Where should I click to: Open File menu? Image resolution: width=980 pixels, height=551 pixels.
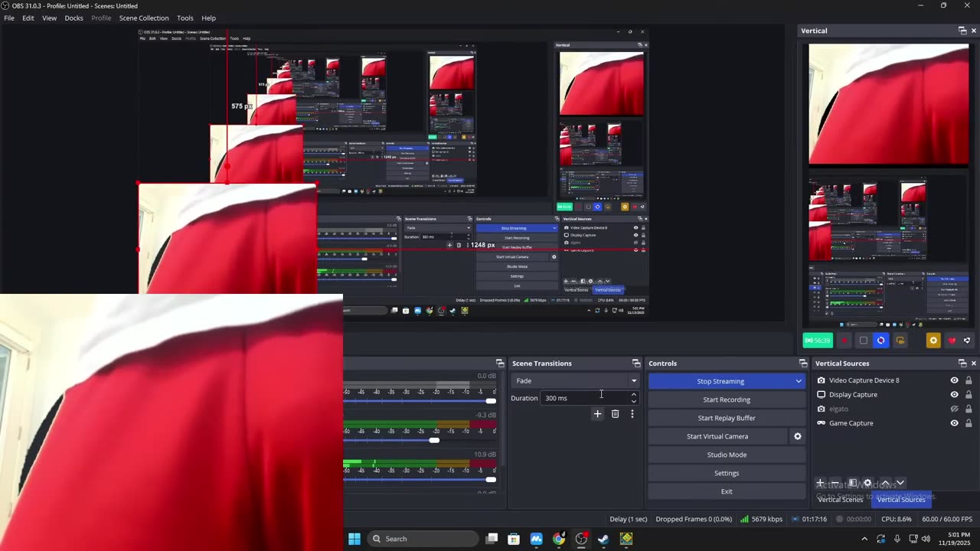click(x=9, y=18)
